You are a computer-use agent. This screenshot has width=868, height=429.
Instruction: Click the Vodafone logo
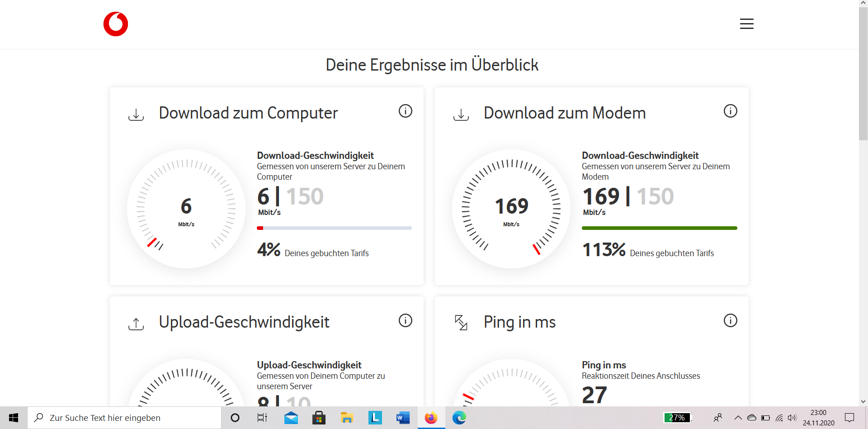tap(115, 24)
